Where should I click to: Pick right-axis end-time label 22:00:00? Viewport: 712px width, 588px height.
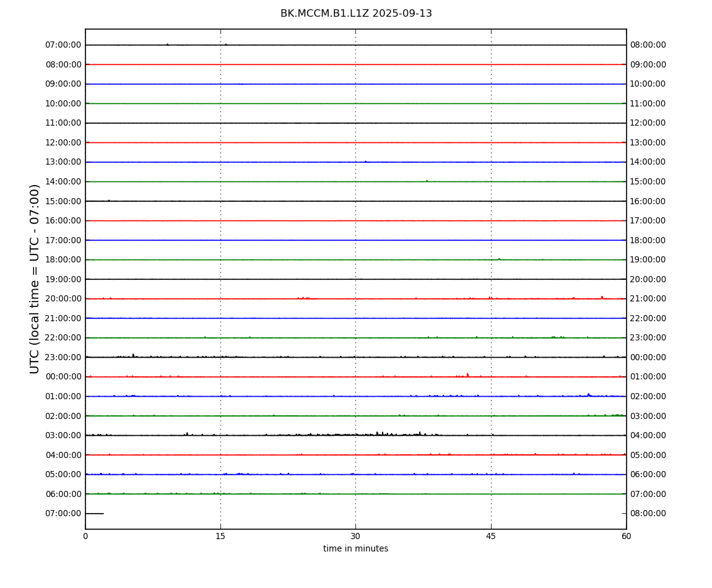coord(648,318)
